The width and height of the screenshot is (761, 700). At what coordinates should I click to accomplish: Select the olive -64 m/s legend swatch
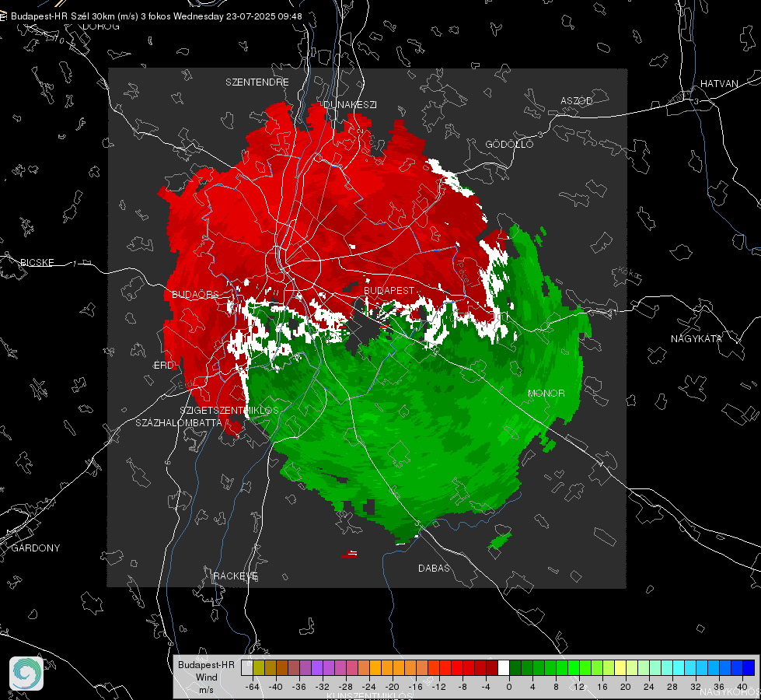(259, 667)
